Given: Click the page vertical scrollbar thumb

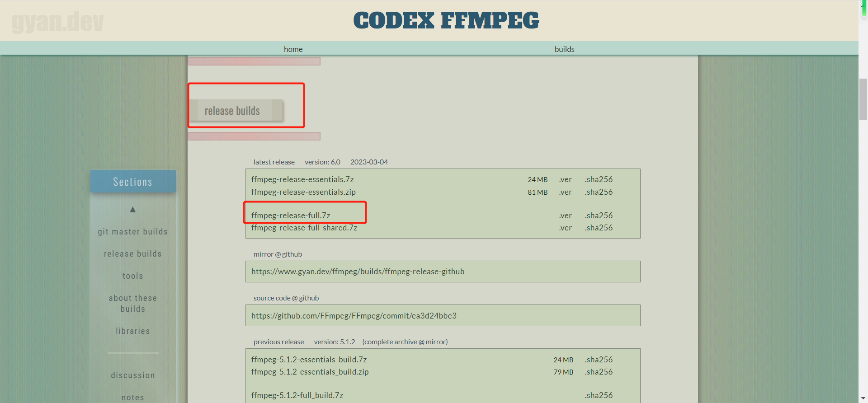Looking at the screenshot, I should point(863,99).
